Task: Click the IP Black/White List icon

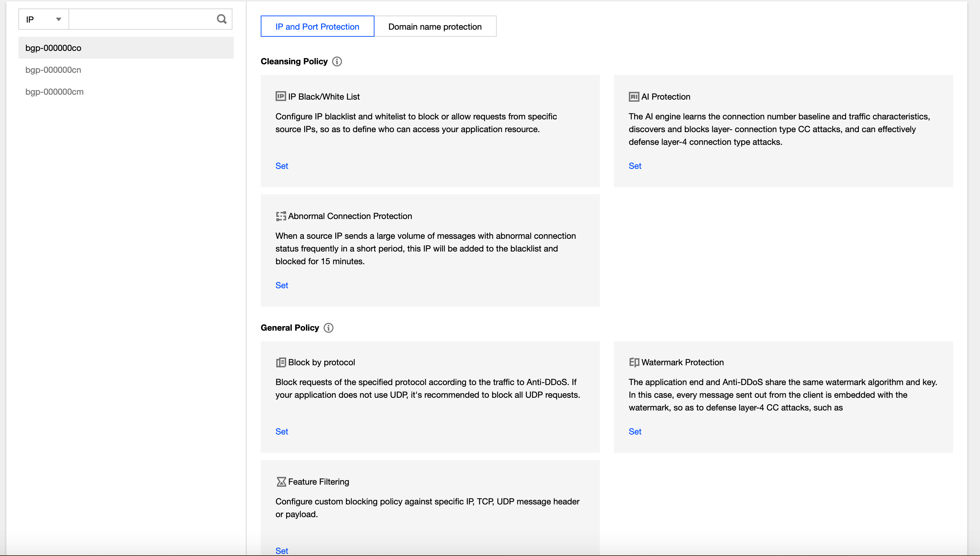Action: [281, 96]
